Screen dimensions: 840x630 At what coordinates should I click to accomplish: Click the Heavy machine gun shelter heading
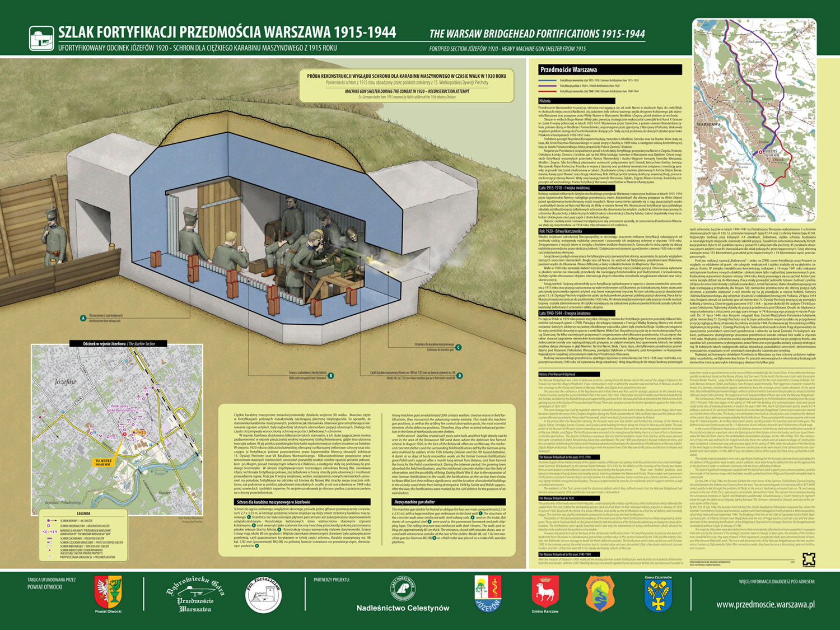point(449,502)
